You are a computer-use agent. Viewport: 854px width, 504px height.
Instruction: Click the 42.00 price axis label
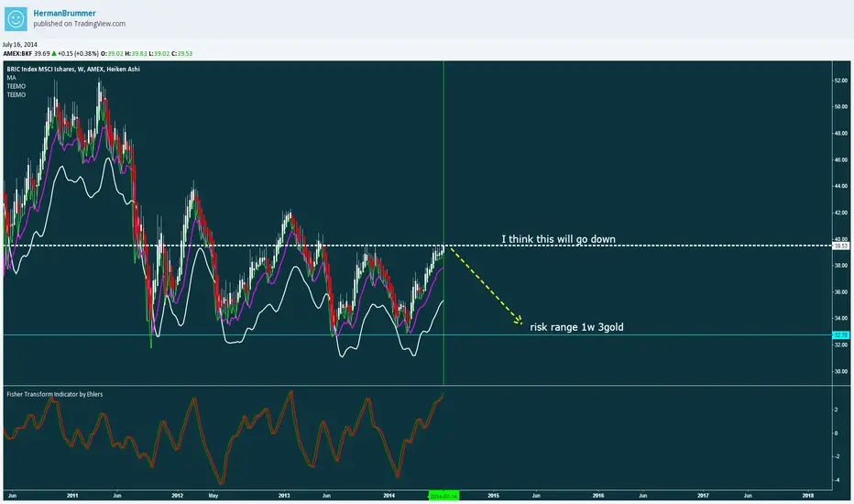tap(840, 213)
